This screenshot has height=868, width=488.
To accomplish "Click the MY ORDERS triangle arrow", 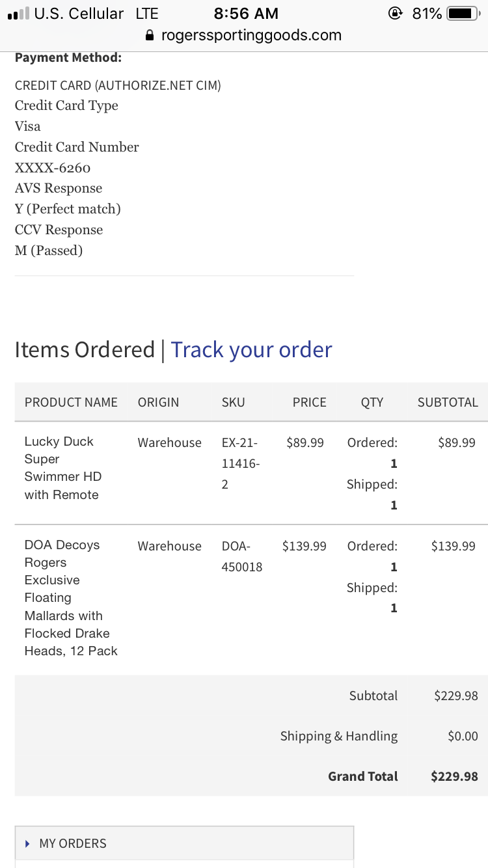I will [27, 843].
